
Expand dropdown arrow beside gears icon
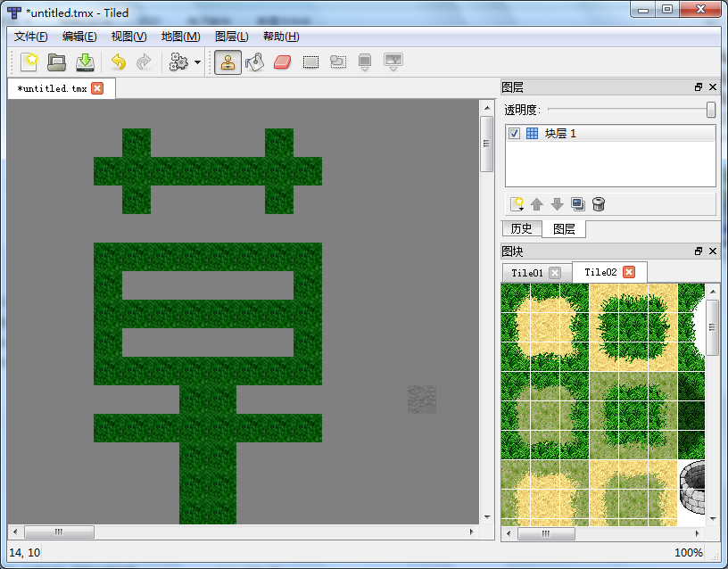click(x=197, y=62)
